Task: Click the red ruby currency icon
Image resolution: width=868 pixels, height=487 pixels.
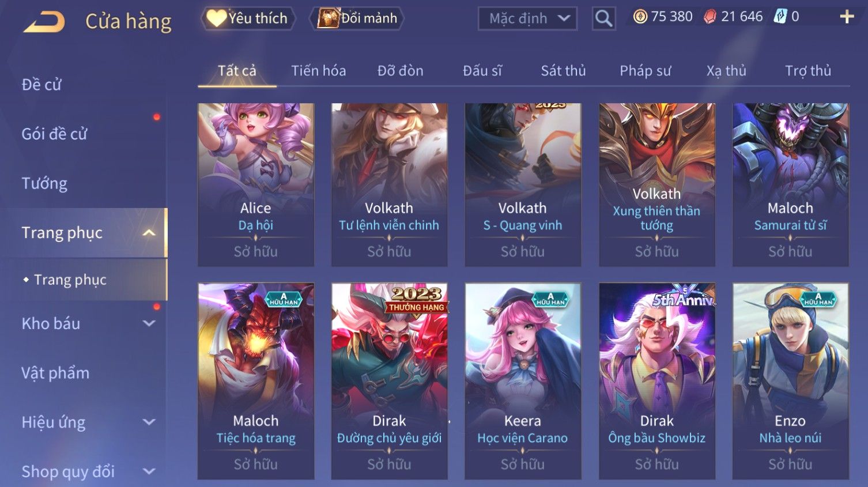Action: tap(710, 17)
